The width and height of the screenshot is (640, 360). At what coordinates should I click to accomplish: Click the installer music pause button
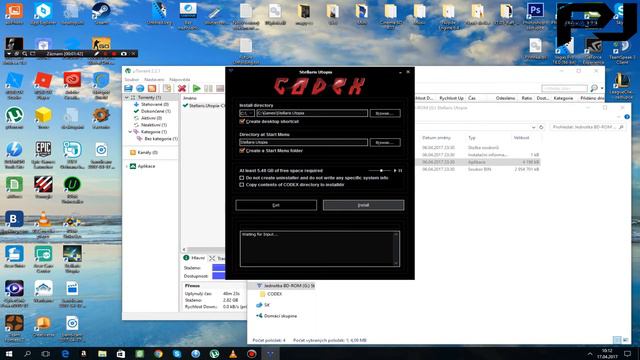pyautogui.click(x=400, y=171)
